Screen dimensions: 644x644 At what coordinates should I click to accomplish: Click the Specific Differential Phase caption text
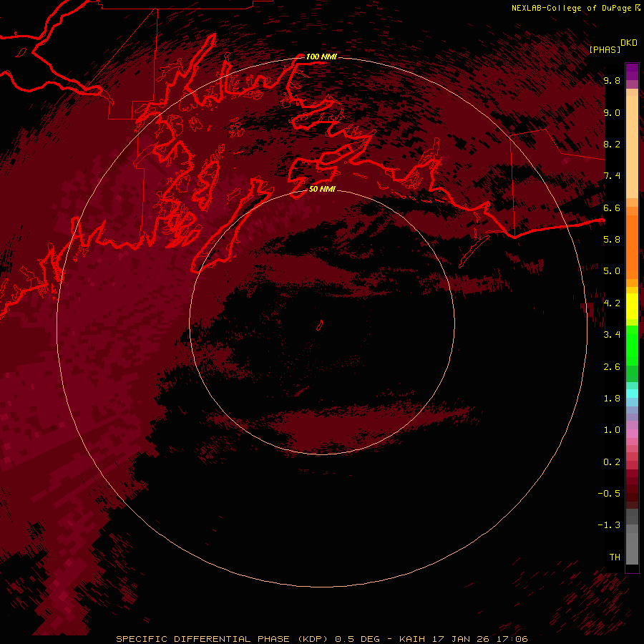pyautogui.click(x=322, y=639)
